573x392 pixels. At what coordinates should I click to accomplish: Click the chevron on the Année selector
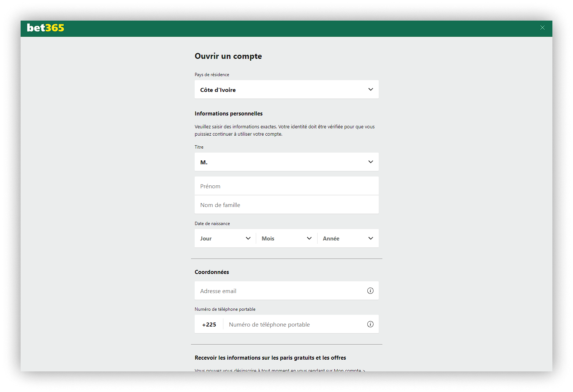tap(371, 238)
